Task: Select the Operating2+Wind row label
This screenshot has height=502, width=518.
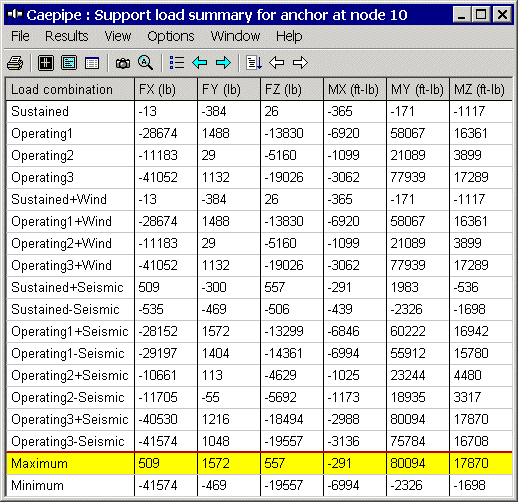Action: [61, 243]
